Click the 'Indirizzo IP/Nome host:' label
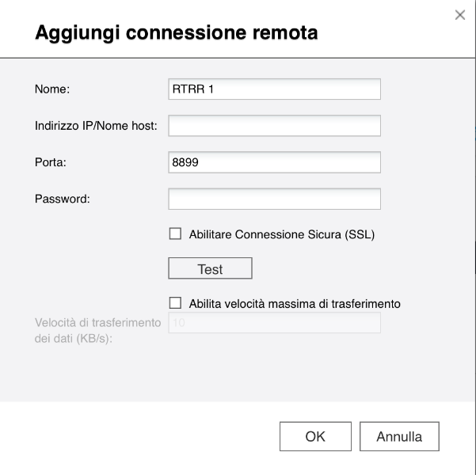476x475 pixels. [x=96, y=126]
